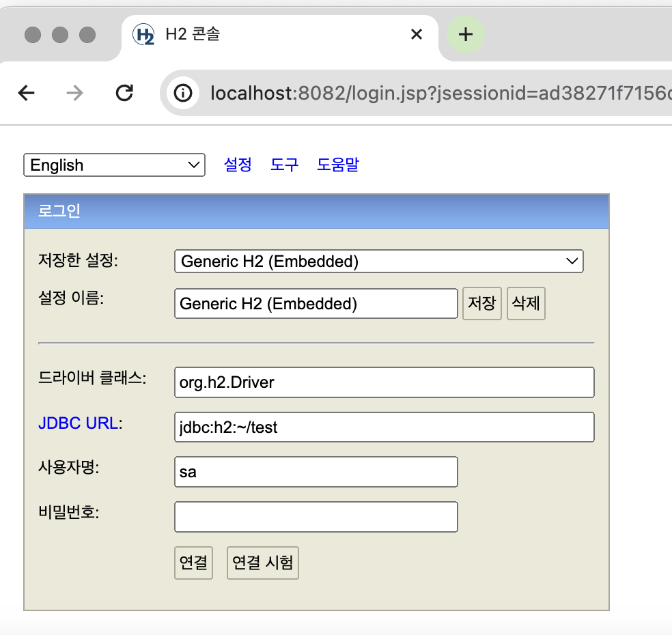The image size is (672, 635).
Task: Expand the 저장한 설정 dropdown
Action: [379, 262]
